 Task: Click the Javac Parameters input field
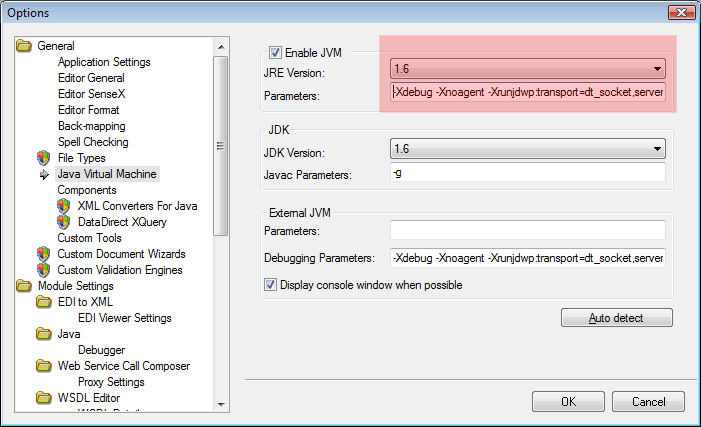(x=527, y=174)
